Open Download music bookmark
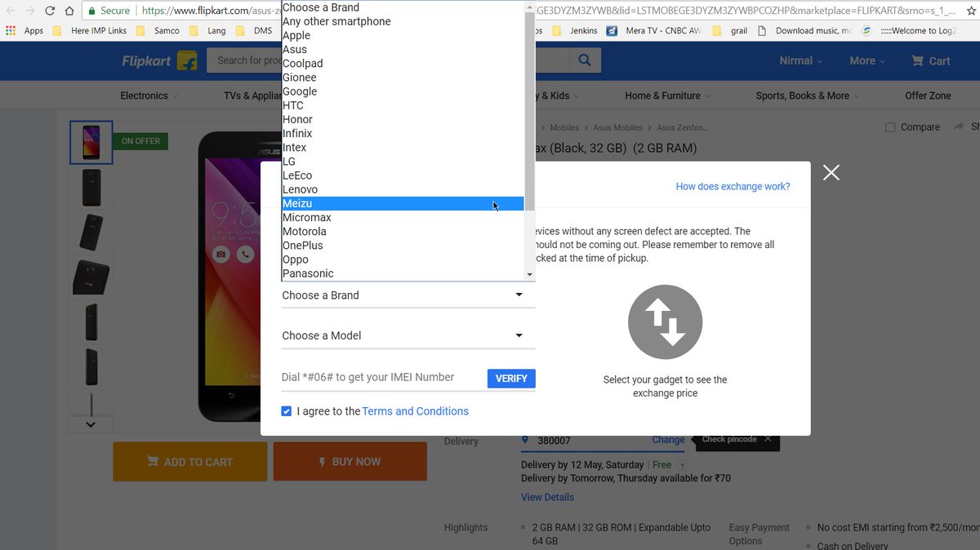The width and height of the screenshot is (980, 550). [x=804, y=31]
